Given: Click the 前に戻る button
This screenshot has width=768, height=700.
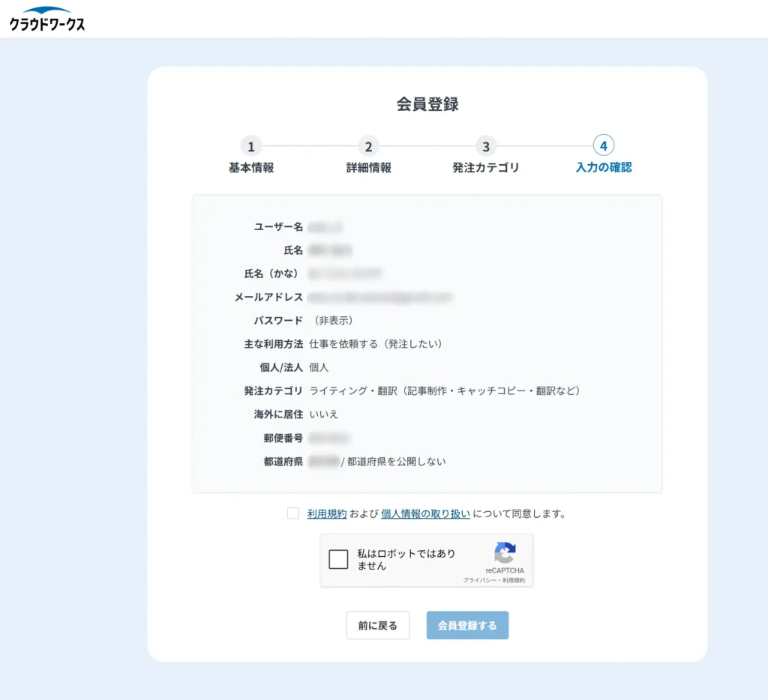Looking at the screenshot, I should coord(378,624).
